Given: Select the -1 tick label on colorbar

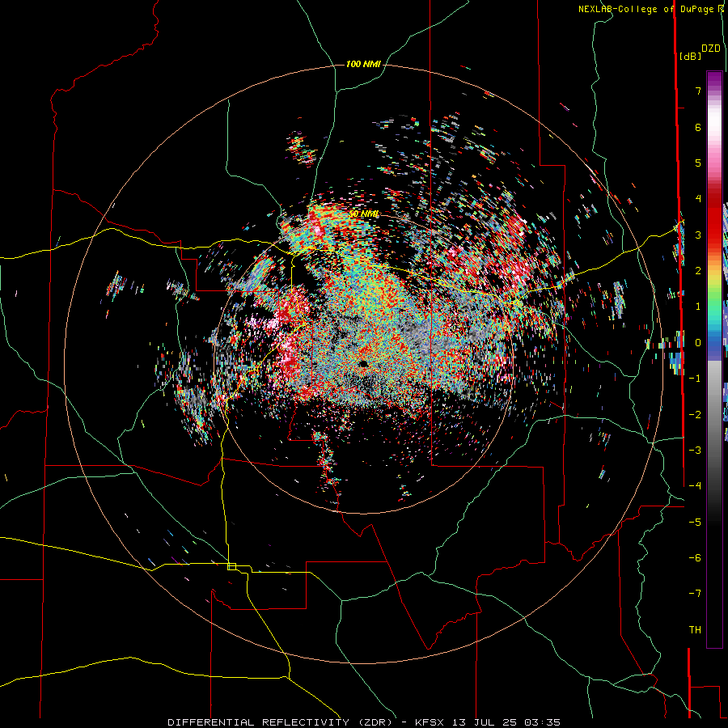Looking at the screenshot, I should [695, 379].
